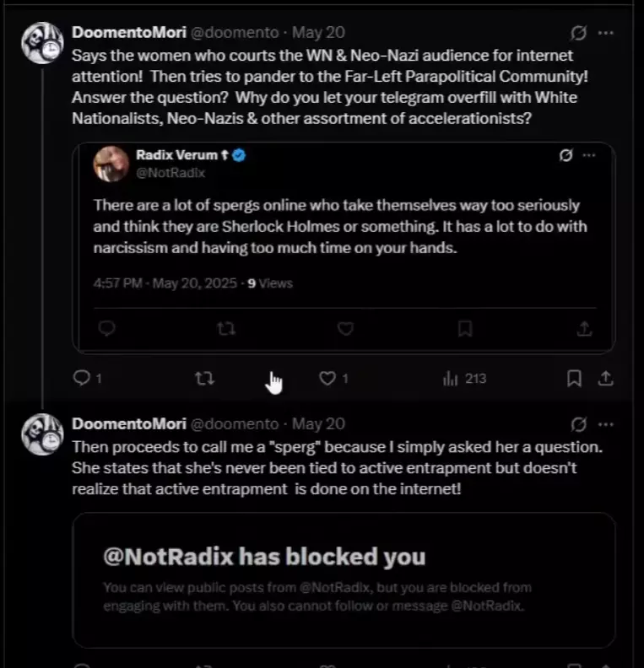The height and width of the screenshot is (668, 644).
Task: Open more options on first tweet
Action: pos(606,33)
